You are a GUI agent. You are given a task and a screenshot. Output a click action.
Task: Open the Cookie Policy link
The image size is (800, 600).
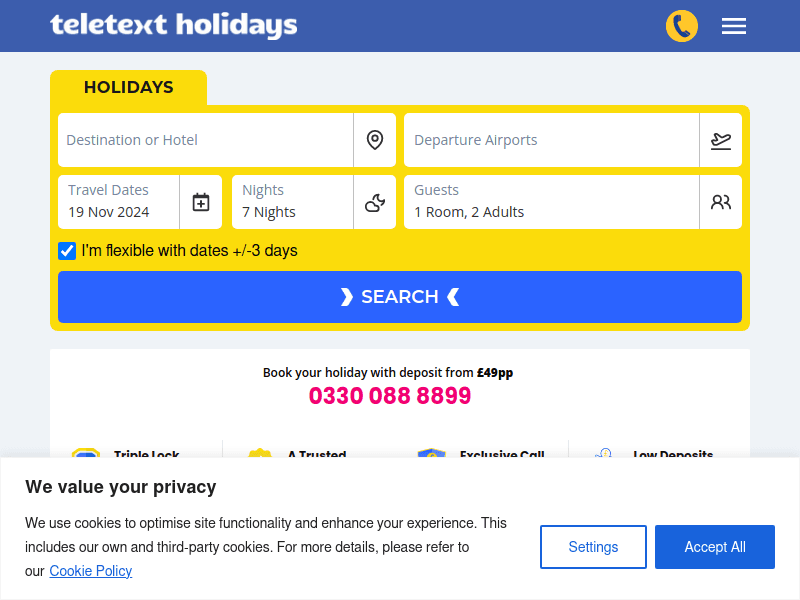pos(90,571)
